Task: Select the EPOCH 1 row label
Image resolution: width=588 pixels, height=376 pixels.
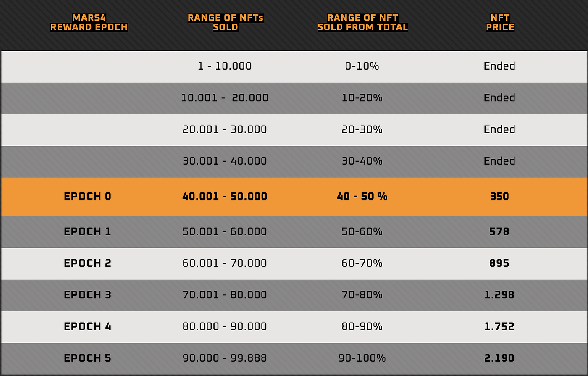Action: coord(87,231)
